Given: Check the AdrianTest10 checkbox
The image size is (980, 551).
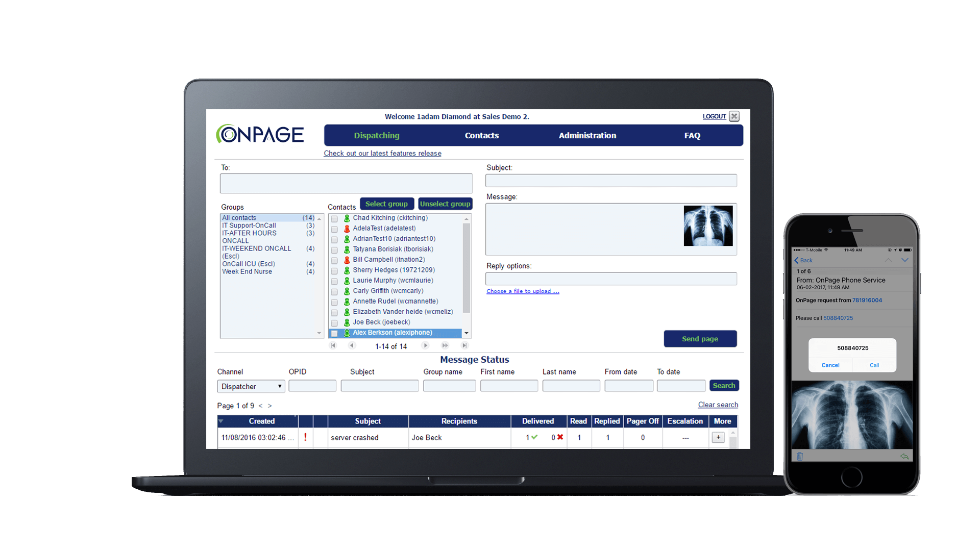Looking at the screenshot, I should tap(334, 240).
